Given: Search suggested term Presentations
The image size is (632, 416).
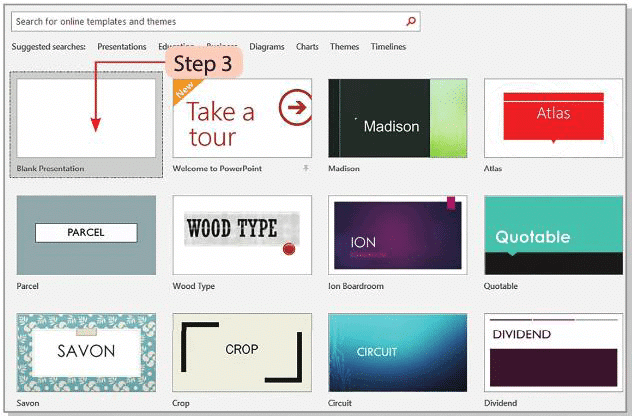Looking at the screenshot, I should point(122,47).
